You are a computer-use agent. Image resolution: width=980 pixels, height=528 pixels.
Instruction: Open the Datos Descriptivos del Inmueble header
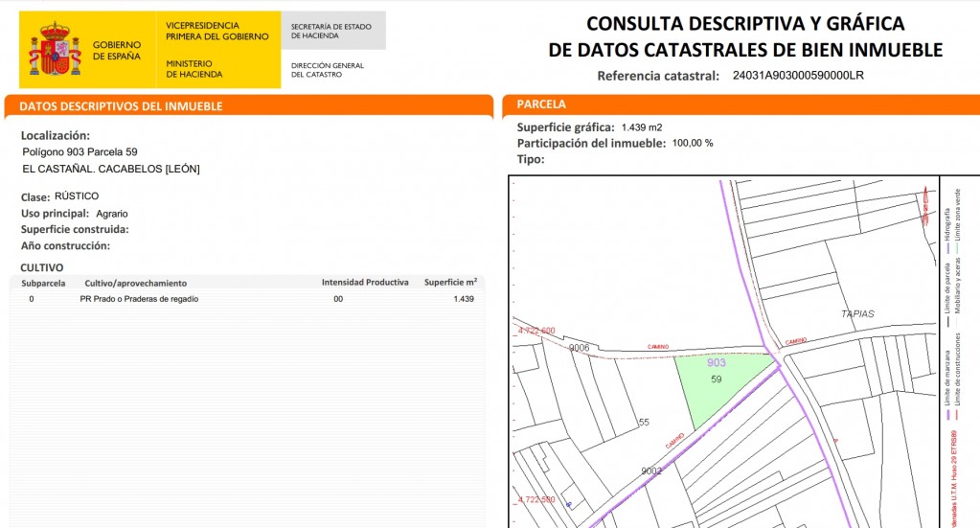pos(121,106)
